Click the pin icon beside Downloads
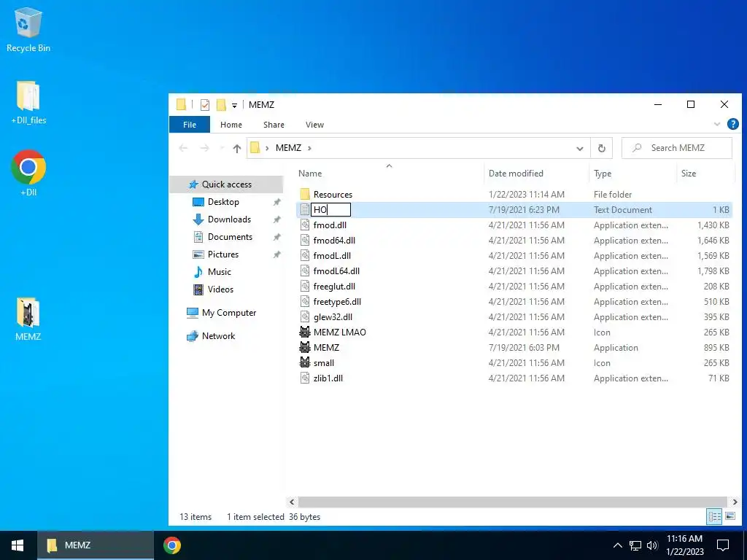The image size is (747, 560). (x=276, y=219)
